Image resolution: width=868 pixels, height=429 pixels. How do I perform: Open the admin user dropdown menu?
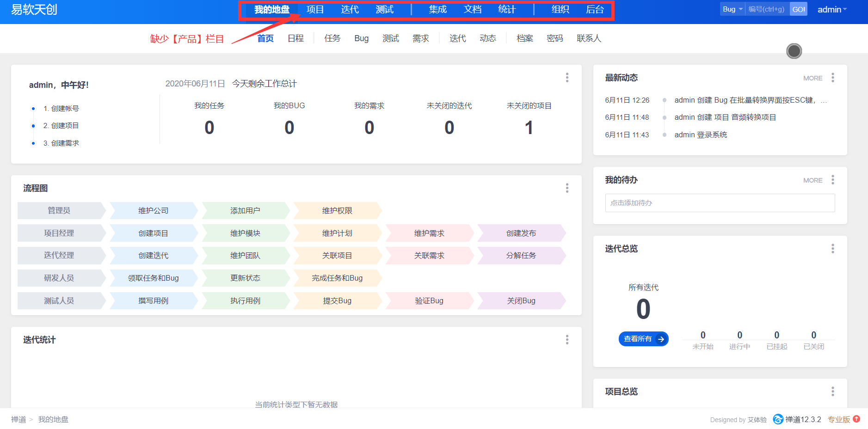pyautogui.click(x=832, y=9)
